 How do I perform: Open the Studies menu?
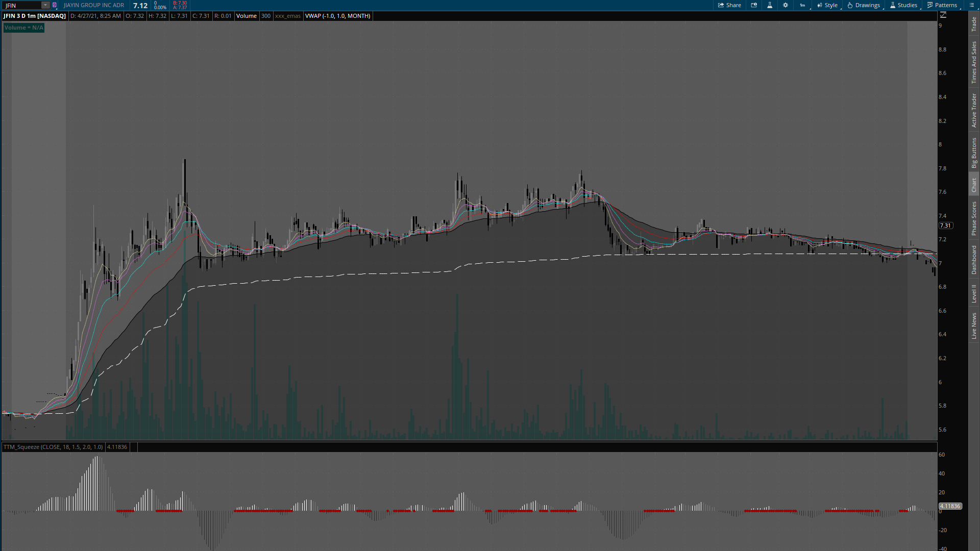point(903,5)
